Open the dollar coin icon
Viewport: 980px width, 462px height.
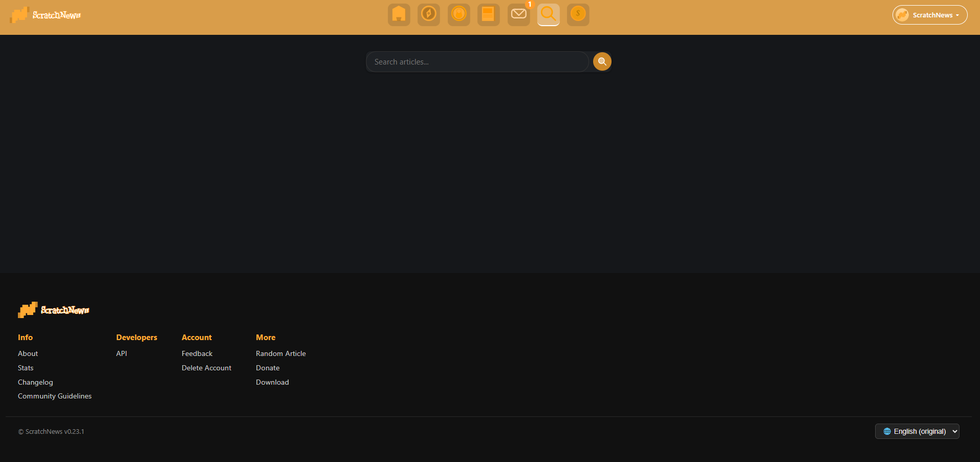coord(578,14)
